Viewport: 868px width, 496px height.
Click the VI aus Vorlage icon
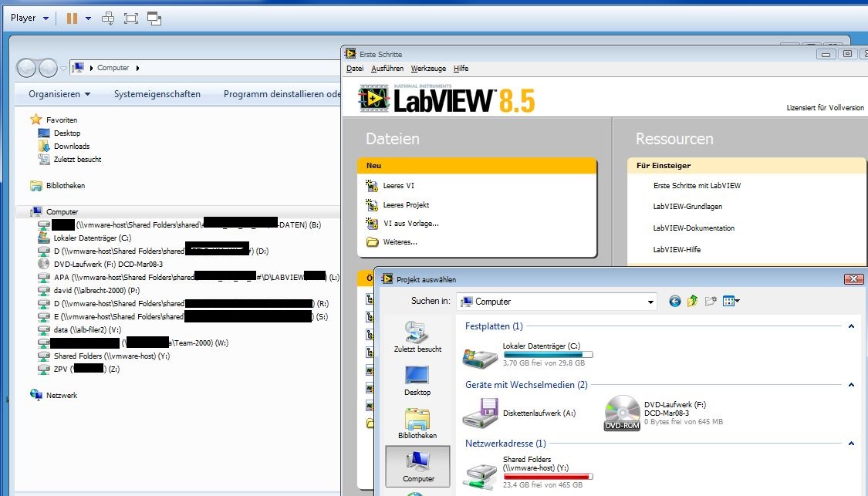click(x=371, y=223)
